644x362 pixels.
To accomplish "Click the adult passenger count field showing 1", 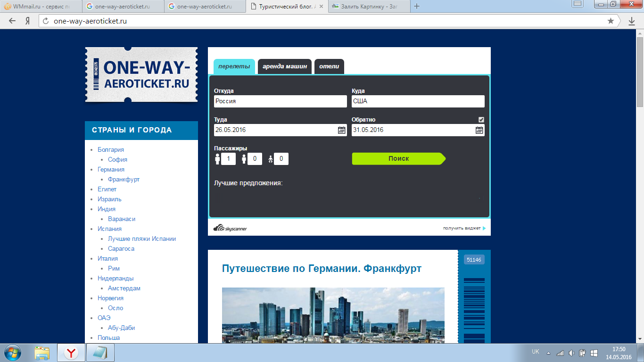I will [x=228, y=159].
